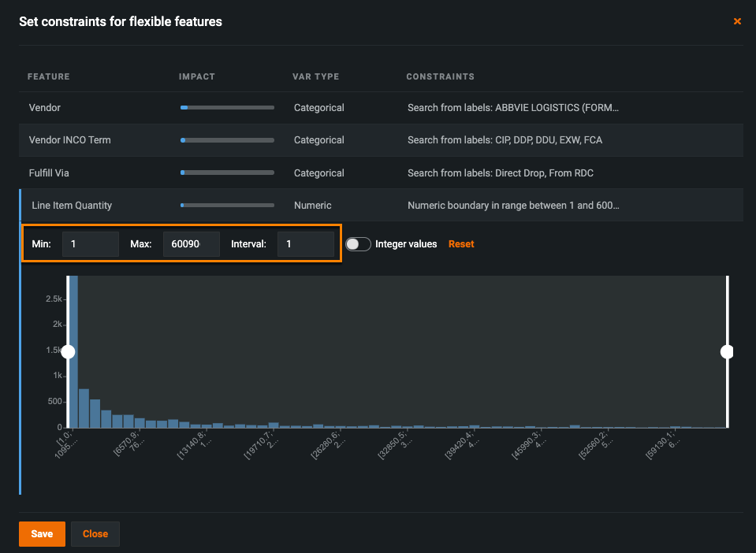Click the tallest histogram bar
756x553 pixels.
tap(73, 354)
